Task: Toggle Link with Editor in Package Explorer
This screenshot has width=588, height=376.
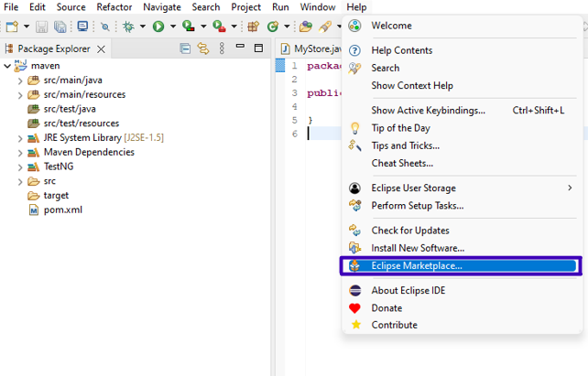Action: [203, 48]
